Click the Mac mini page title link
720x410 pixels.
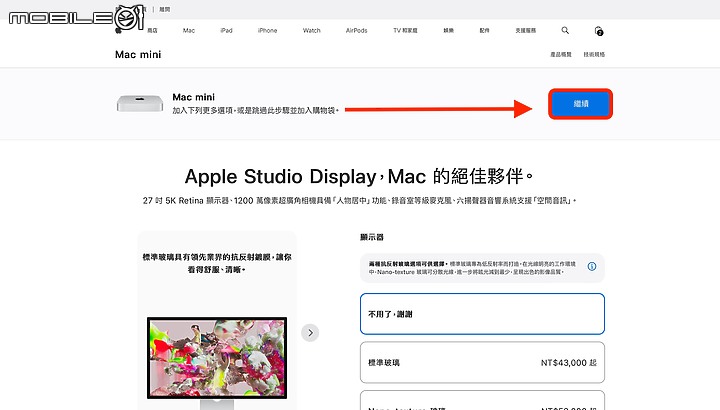(138, 54)
